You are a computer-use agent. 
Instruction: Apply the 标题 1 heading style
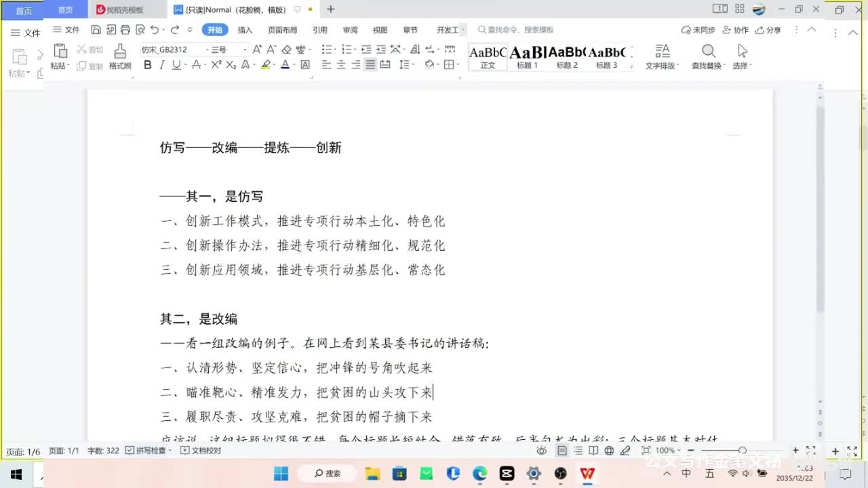point(527,57)
